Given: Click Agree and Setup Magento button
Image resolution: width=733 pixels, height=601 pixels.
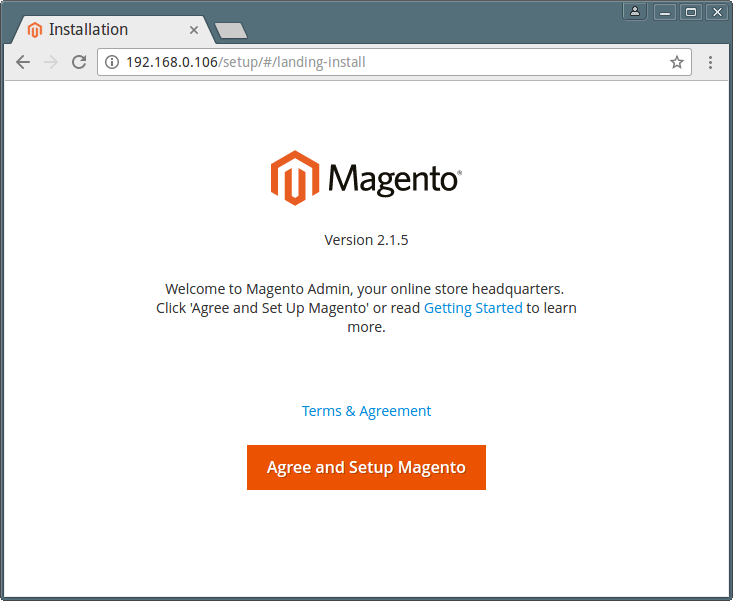Looking at the screenshot, I should tap(366, 467).
